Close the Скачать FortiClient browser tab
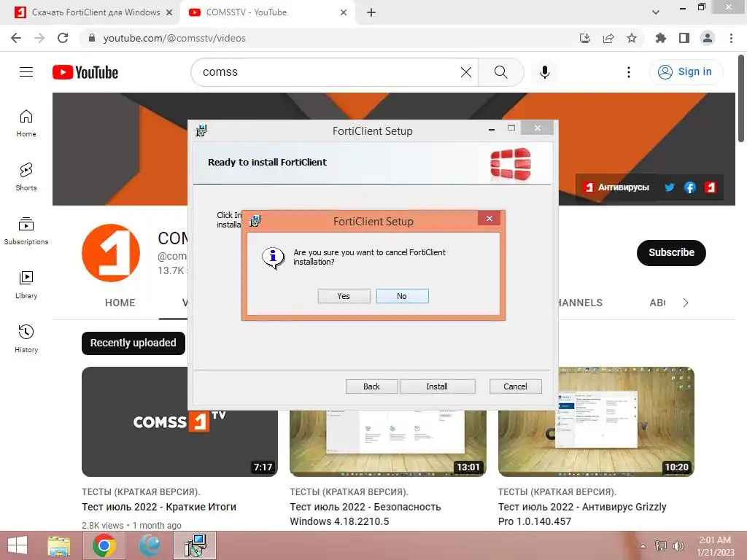Image resolution: width=747 pixels, height=560 pixels. coord(169,12)
